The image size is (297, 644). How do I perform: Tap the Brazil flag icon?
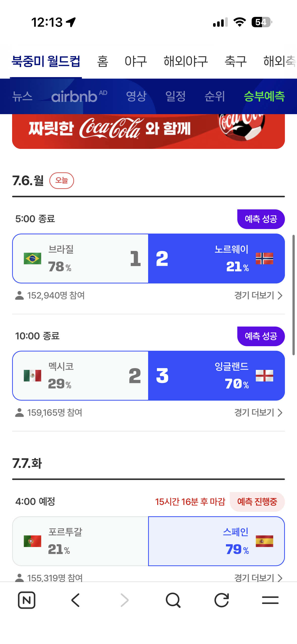(x=32, y=259)
